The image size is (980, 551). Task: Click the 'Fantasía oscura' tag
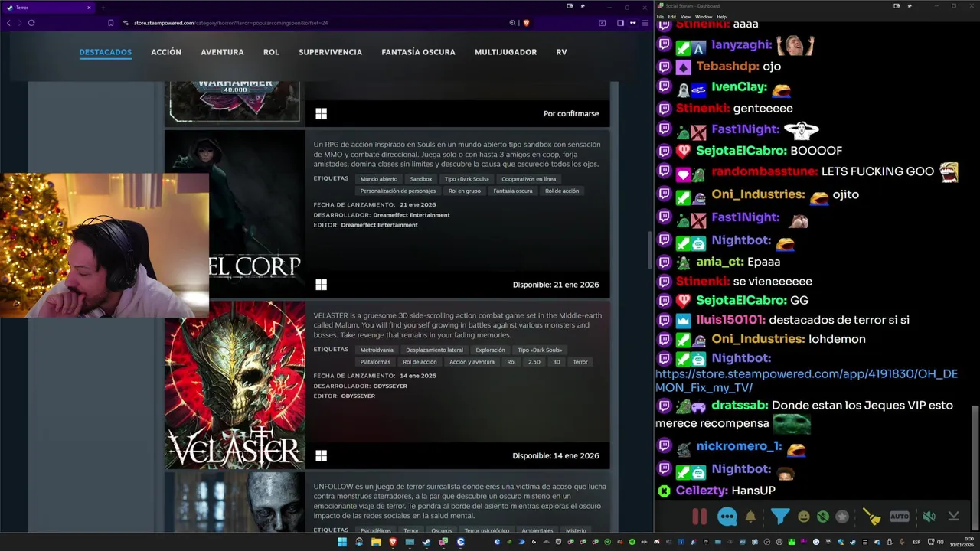(513, 191)
